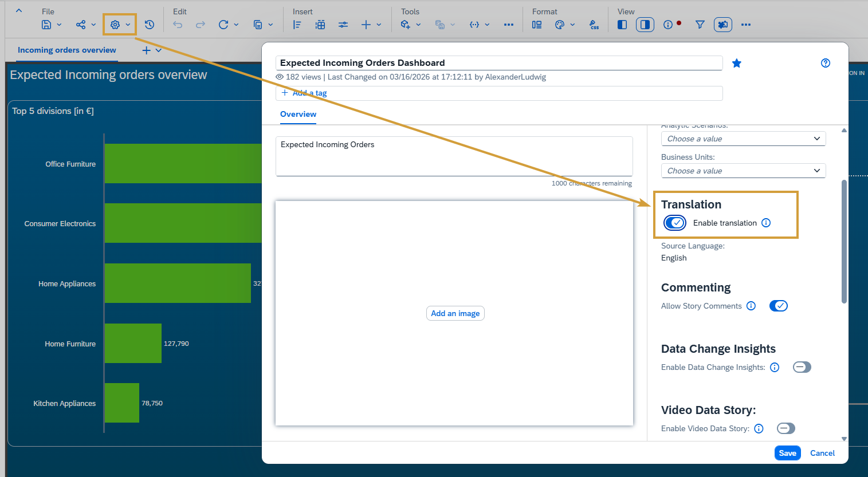The width and height of the screenshot is (868, 477).
Task: Click the Copy icon in Edit group
Action: pos(258,25)
